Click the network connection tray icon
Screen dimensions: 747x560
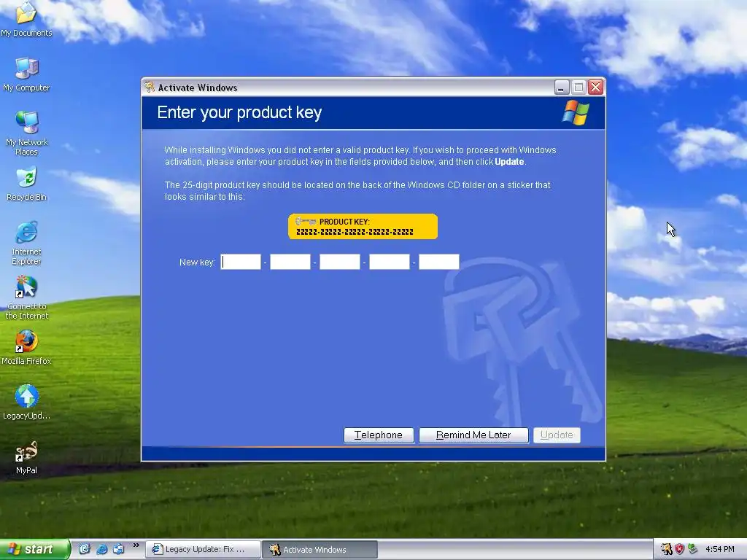click(x=692, y=549)
